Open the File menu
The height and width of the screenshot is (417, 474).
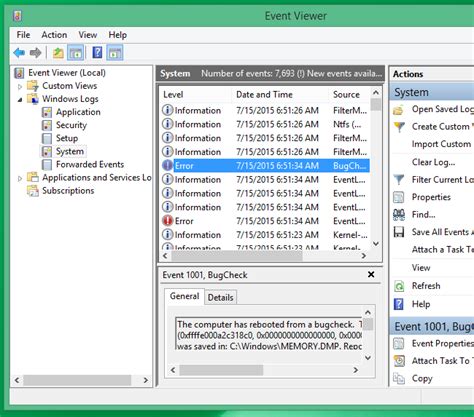(23, 35)
